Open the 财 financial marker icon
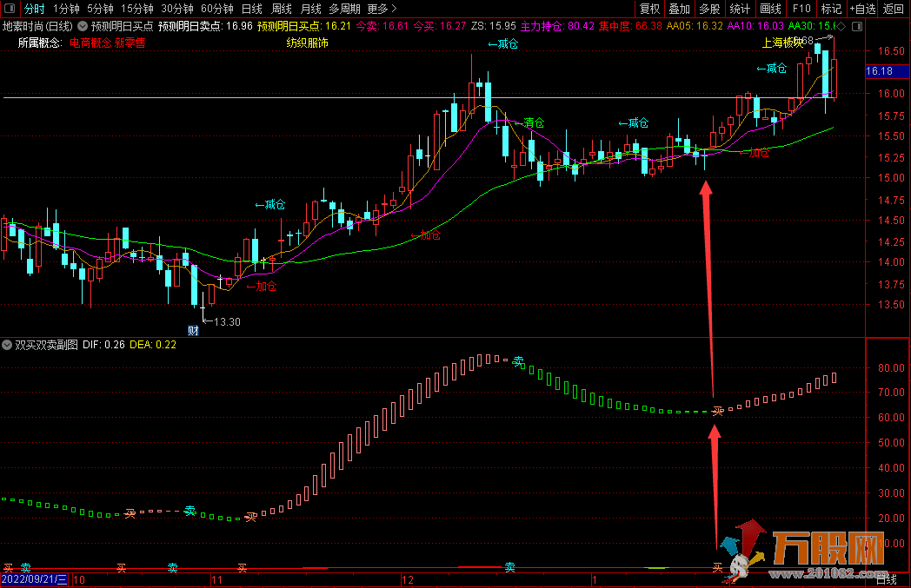The width and height of the screenshot is (911, 588). 194,330
